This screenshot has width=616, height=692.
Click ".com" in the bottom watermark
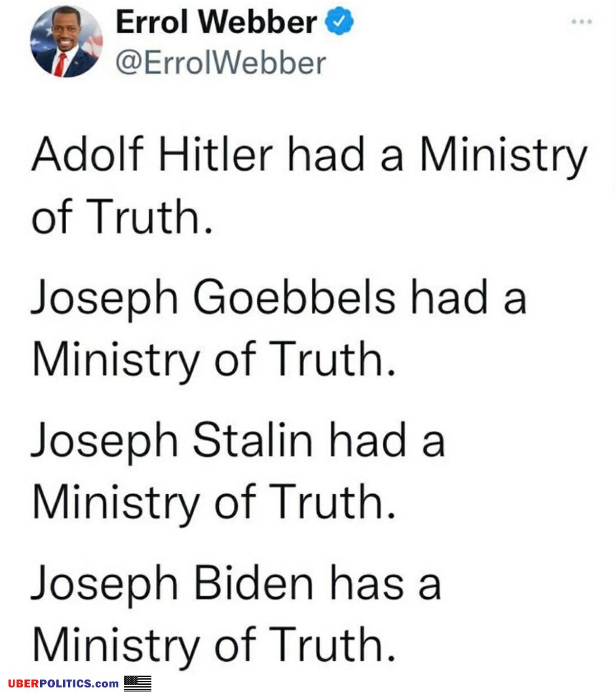click(106, 684)
